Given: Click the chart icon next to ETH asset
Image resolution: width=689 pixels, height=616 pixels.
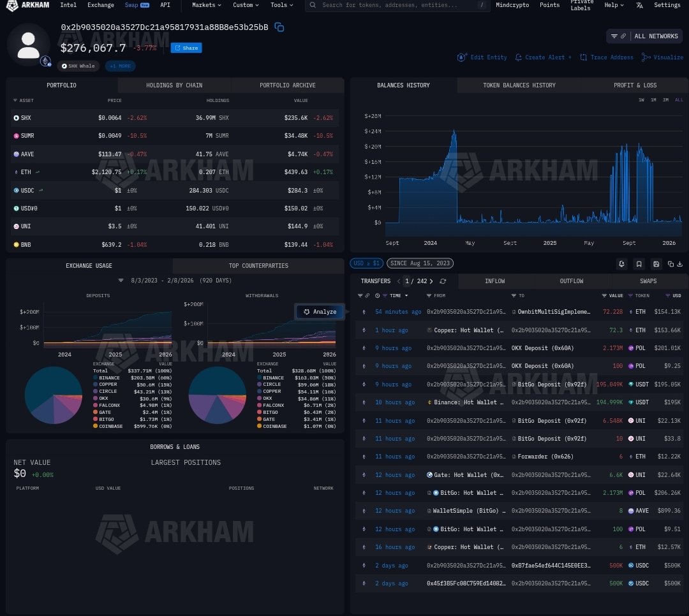Looking at the screenshot, I should pos(38,172).
